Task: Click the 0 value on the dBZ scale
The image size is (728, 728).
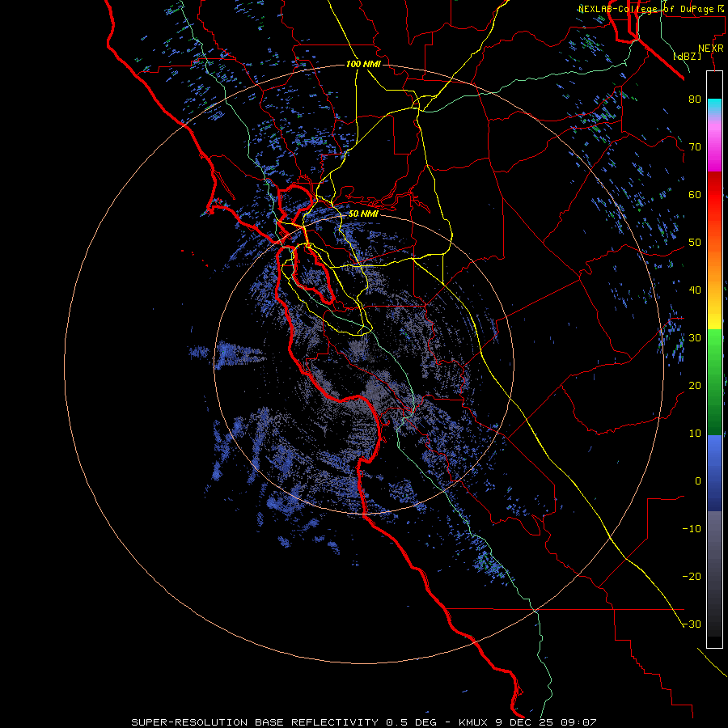Action: coord(698,481)
